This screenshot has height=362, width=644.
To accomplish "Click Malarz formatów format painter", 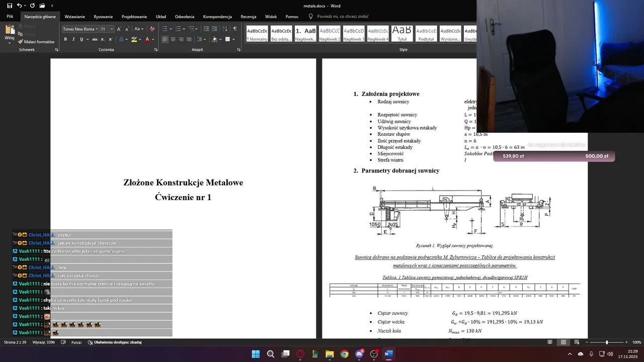I will (36, 42).
